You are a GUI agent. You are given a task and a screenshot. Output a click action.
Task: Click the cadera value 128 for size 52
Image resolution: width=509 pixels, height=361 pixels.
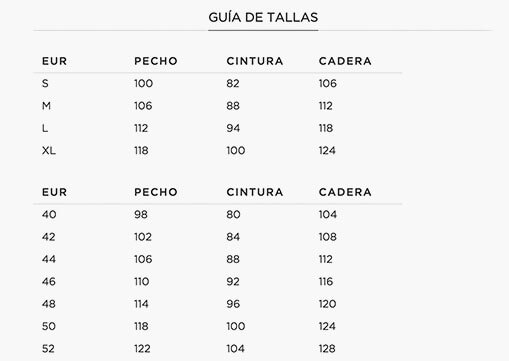pos(327,349)
